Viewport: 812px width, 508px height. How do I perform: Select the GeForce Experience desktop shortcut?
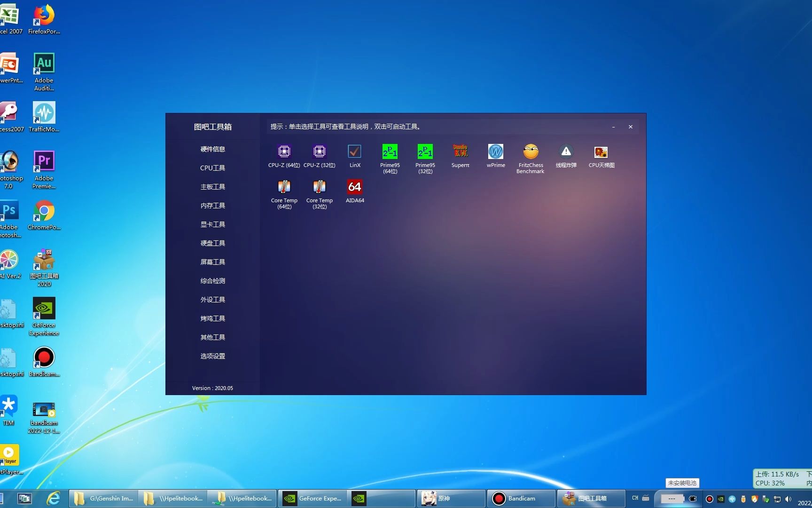[44, 316]
